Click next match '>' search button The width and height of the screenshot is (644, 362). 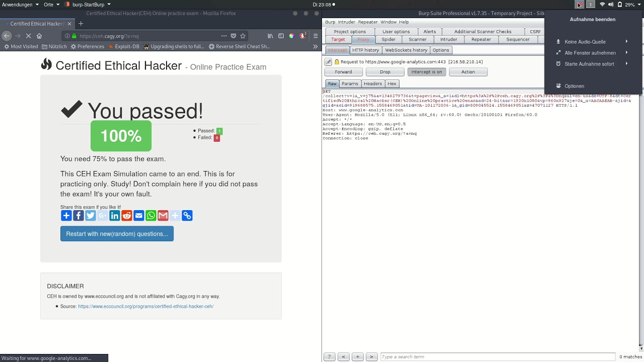pos(371,356)
